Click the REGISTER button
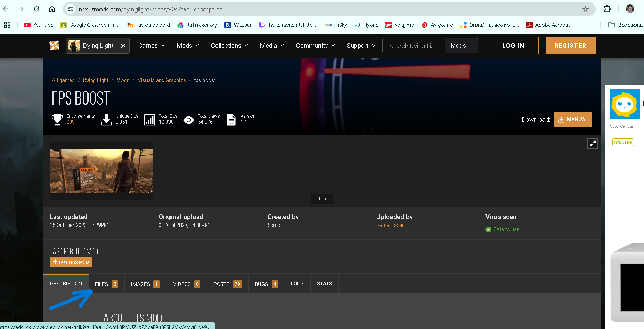 [570, 46]
